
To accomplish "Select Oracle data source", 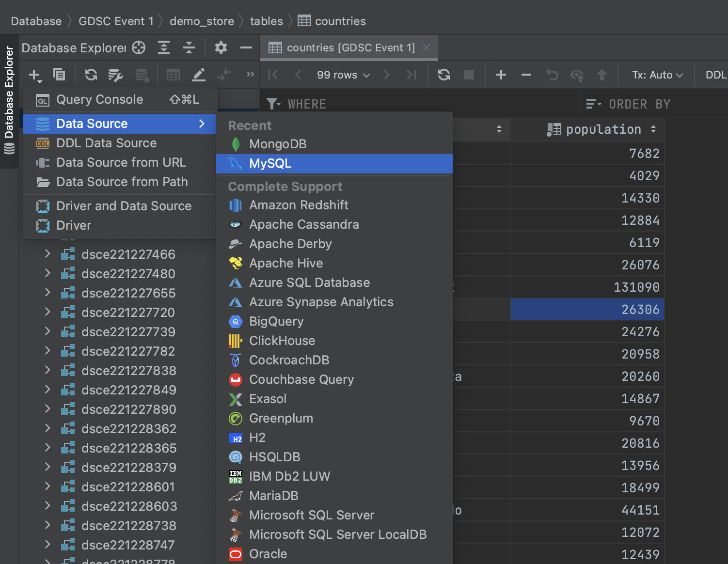I will [x=334, y=554].
